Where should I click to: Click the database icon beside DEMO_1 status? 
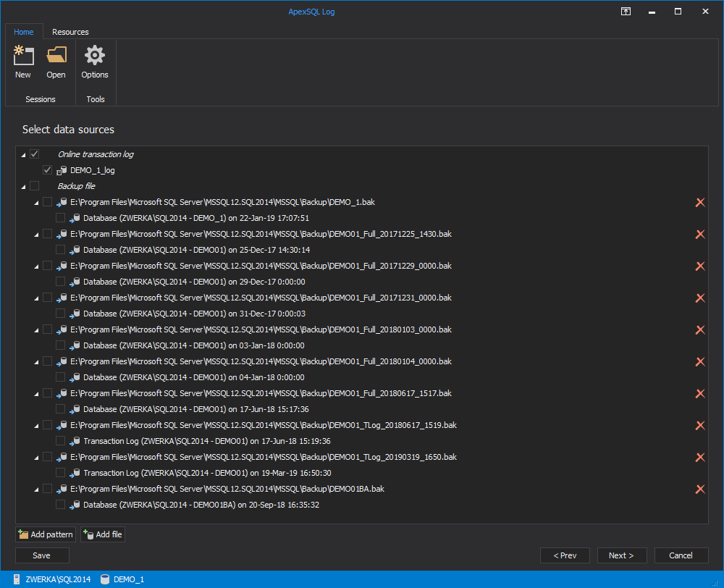pyautogui.click(x=105, y=579)
